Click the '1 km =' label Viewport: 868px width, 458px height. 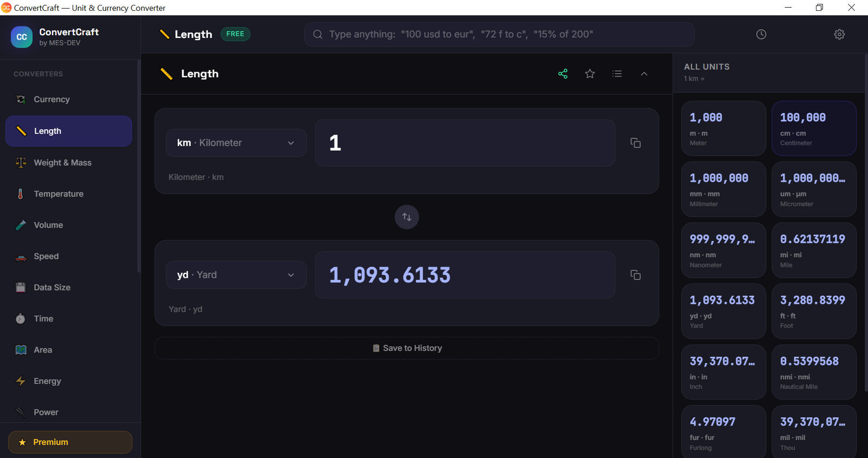[694, 79]
